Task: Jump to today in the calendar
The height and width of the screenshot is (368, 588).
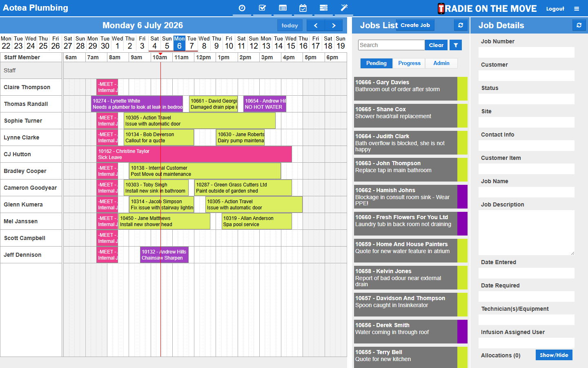Action: 290,25
